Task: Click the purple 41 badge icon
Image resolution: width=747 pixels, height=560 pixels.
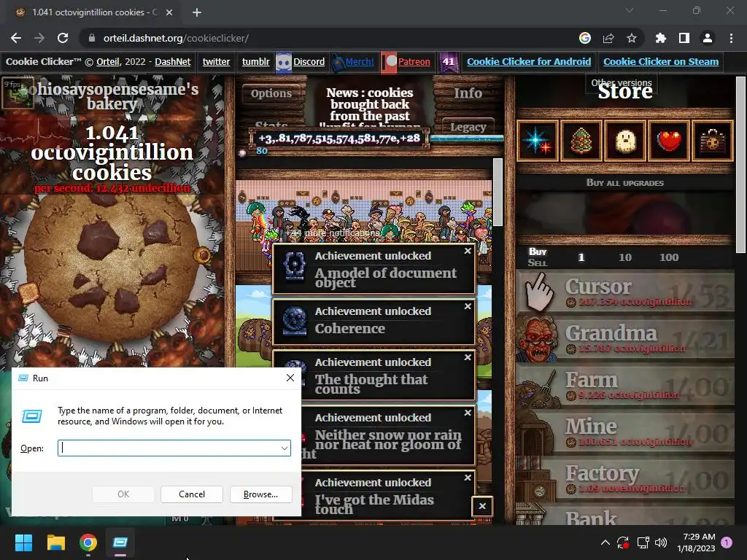Action: [449, 62]
